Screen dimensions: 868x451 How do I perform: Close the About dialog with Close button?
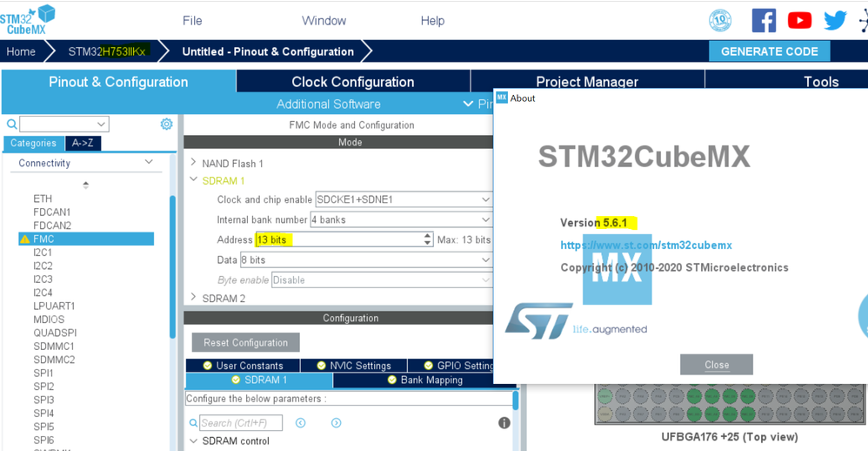coord(717,365)
